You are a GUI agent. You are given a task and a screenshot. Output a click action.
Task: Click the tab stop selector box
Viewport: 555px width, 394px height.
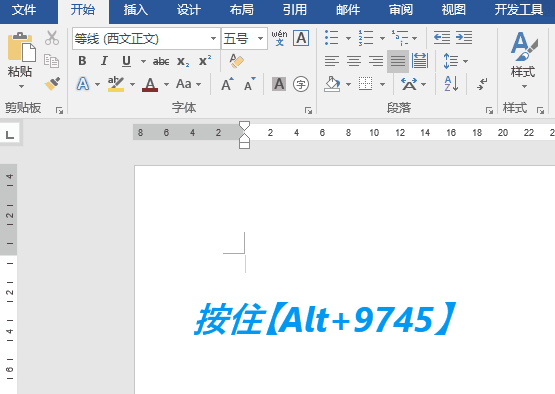coord(10,133)
